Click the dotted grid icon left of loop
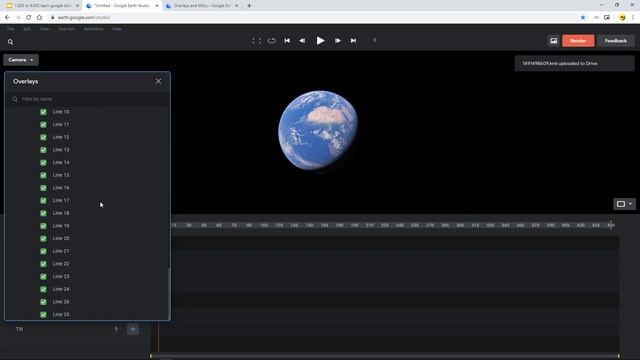The height and width of the screenshot is (360, 640). 256,41
